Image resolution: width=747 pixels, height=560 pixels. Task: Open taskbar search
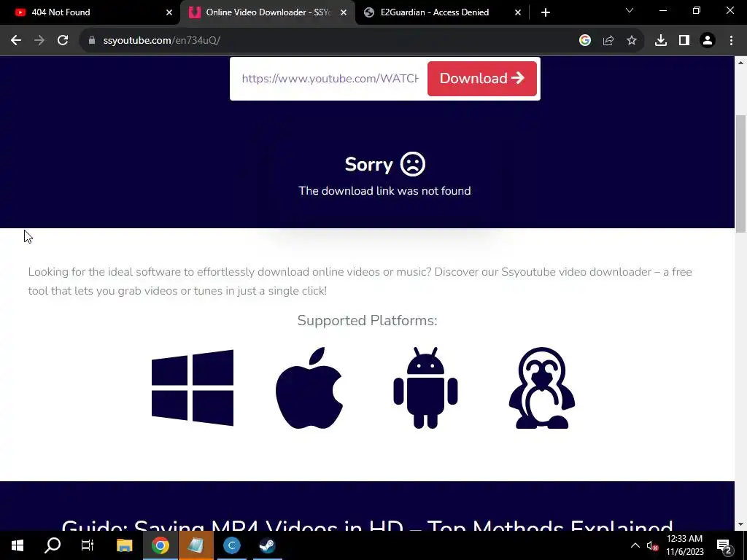[x=53, y=545]
